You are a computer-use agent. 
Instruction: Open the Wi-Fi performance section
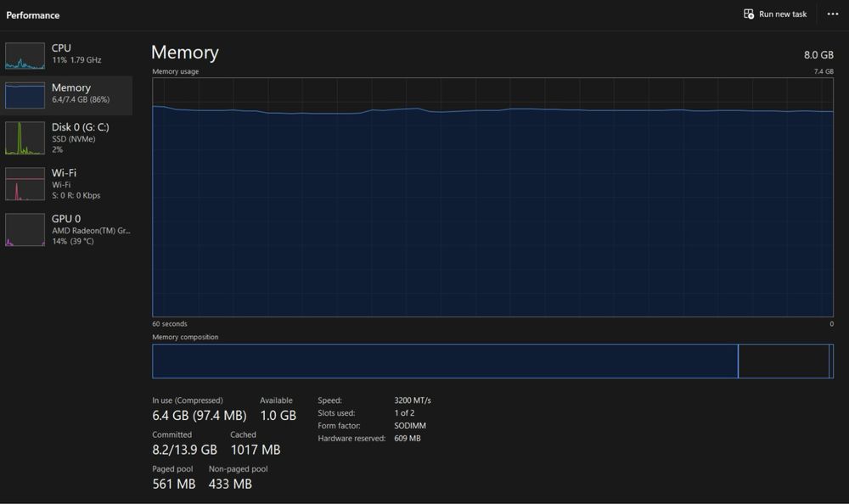(67, 183)
